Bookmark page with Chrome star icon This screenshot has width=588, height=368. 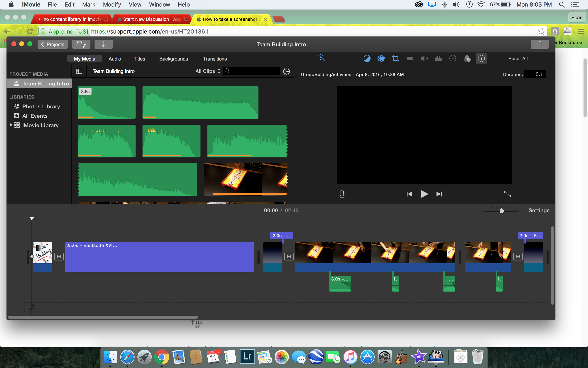tap(542, 31)
